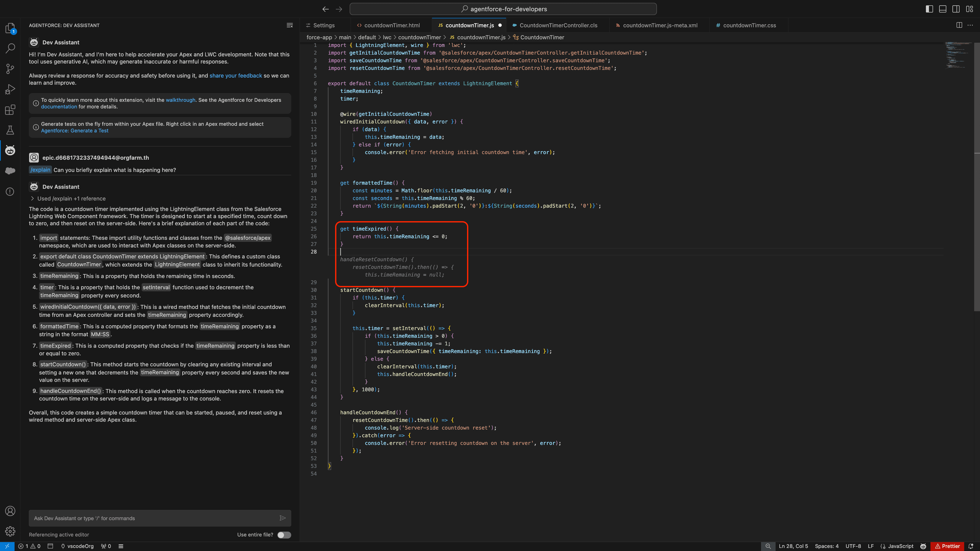Screen dimensions: 980x551
Task: Send the message to Dev Assistant
Action: click(283, 518)
